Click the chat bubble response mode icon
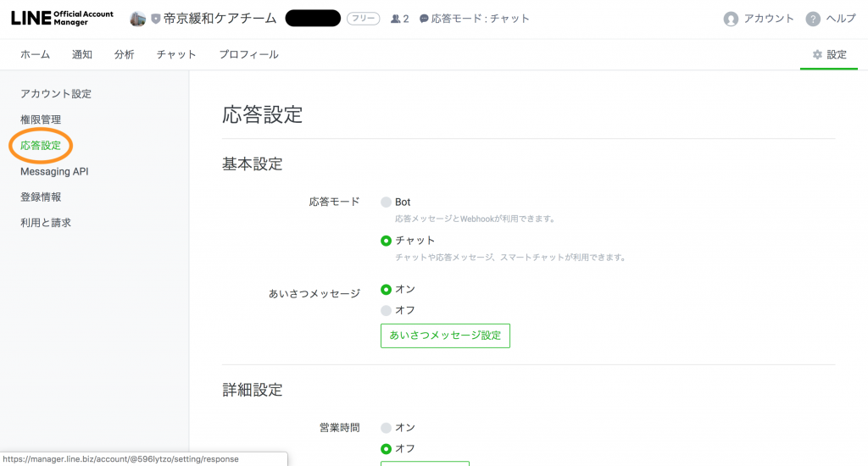Image resolution: width=868 pixels, height=466 pixels. pyautogui.click(x=424, y=19)
